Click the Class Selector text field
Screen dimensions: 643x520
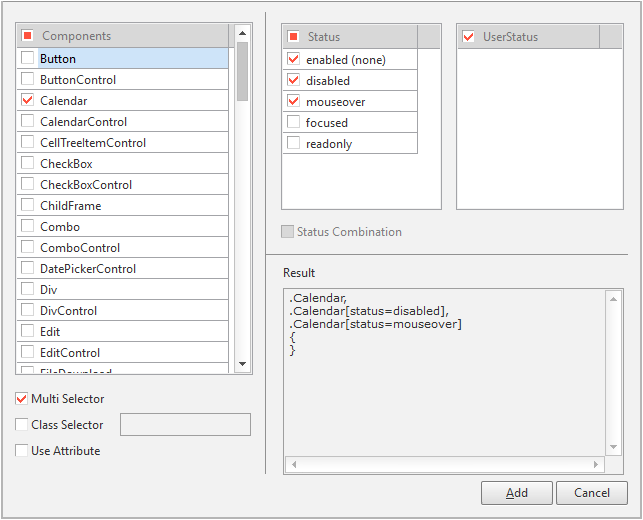185,425
